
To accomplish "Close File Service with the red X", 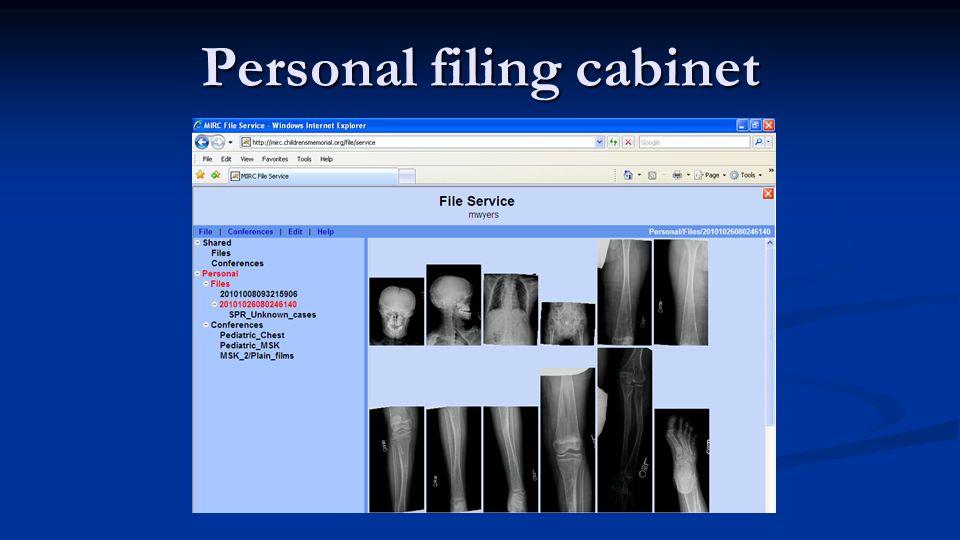I will click(768, 193).
